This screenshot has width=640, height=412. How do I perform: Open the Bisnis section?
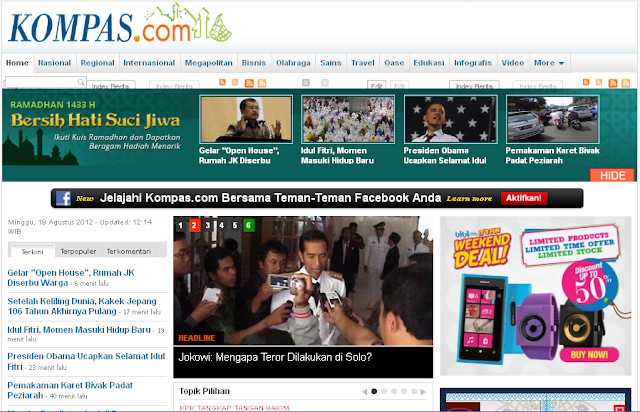click(x=254, y=63)
